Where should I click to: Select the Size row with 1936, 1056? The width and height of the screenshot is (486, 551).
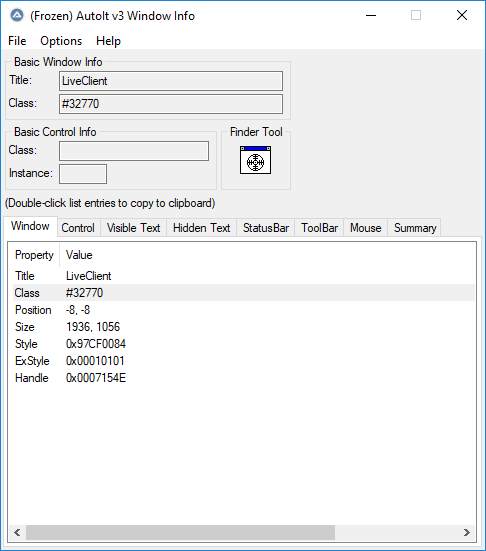[x=244, y=327]
